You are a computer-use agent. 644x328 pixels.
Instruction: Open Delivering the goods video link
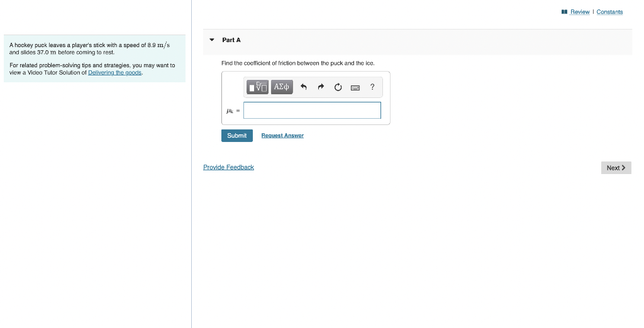pyautogui.click(x=114, y=73)
